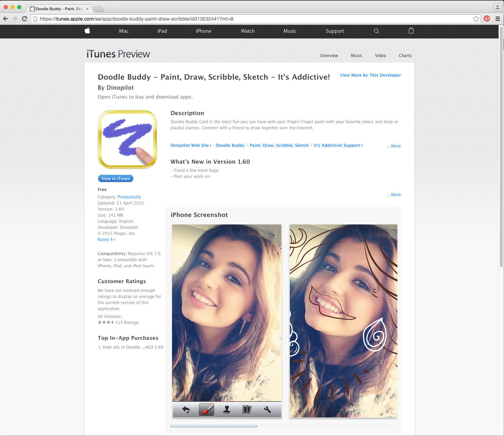
Task: Switch to iTunes Preview Charts tab
Action: [405, 56]
